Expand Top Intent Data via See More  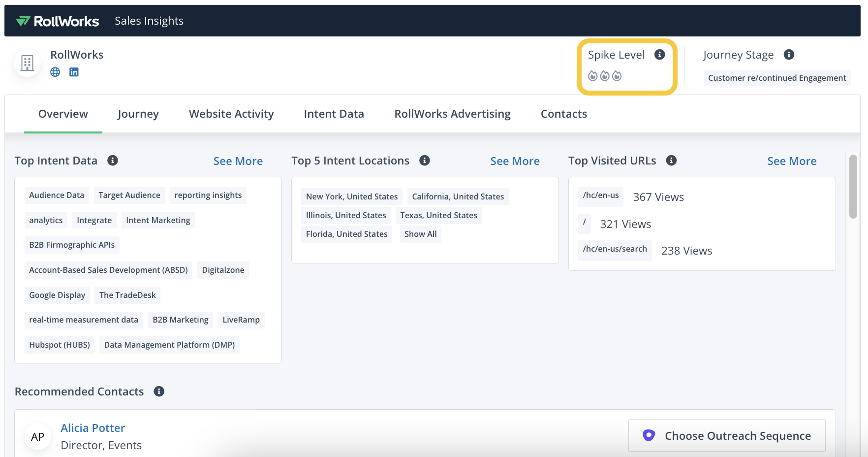click(238, 161)
